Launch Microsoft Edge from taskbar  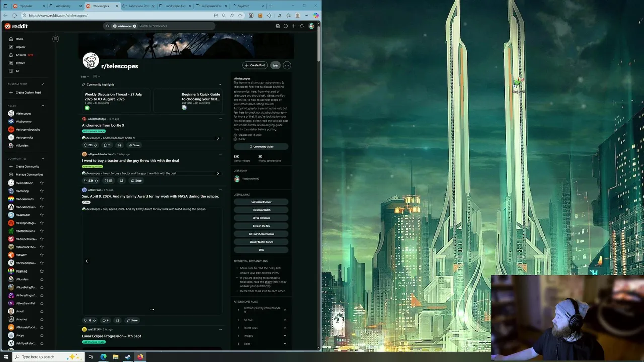click(x=103, y=357)
